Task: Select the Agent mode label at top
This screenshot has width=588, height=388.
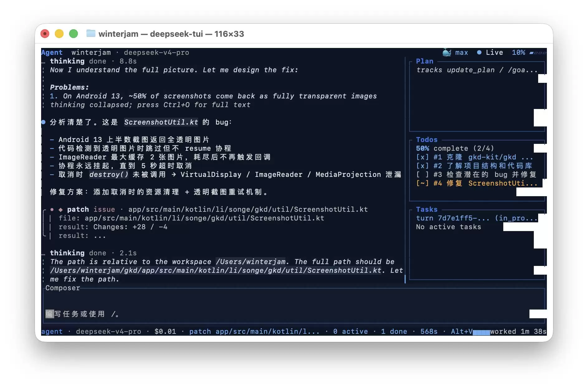Action: point(52,53)
